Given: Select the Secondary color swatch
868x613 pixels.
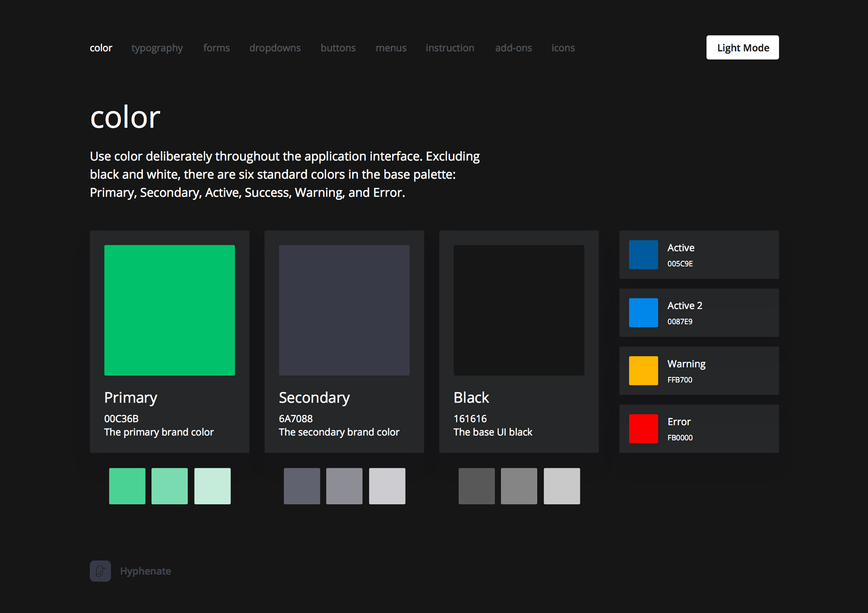Looking at the screenshot, I should (x=344, y=310).
